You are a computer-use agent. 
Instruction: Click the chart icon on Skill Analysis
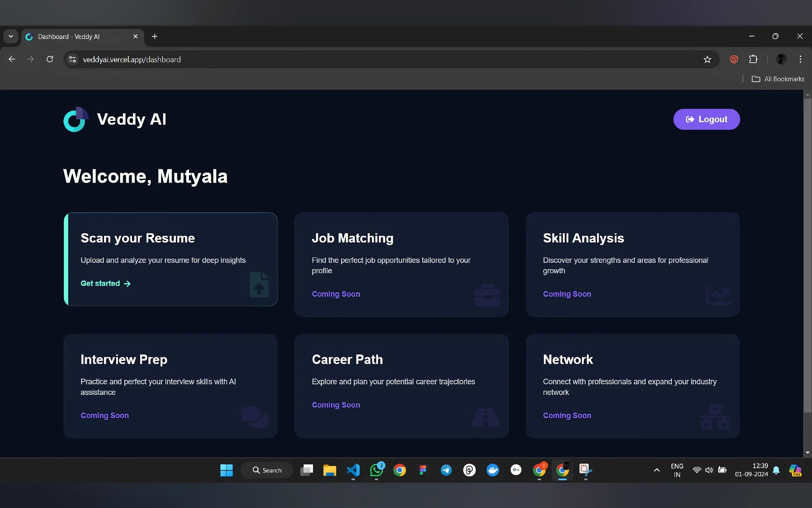pos(718,295)
